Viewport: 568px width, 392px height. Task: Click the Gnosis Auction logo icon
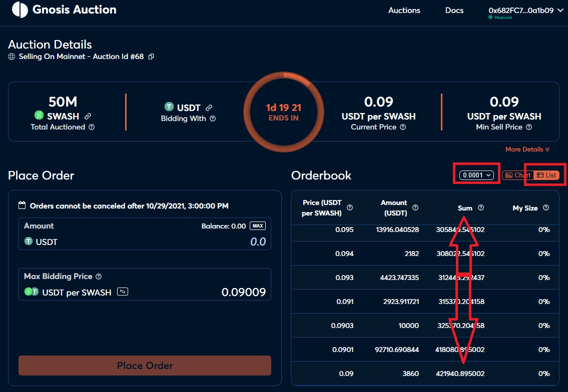(x=20, y=9)
